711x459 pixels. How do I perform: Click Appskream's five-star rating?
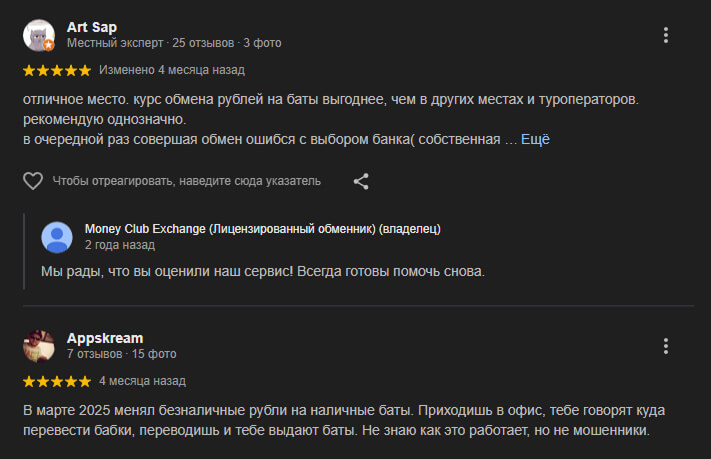56,381
